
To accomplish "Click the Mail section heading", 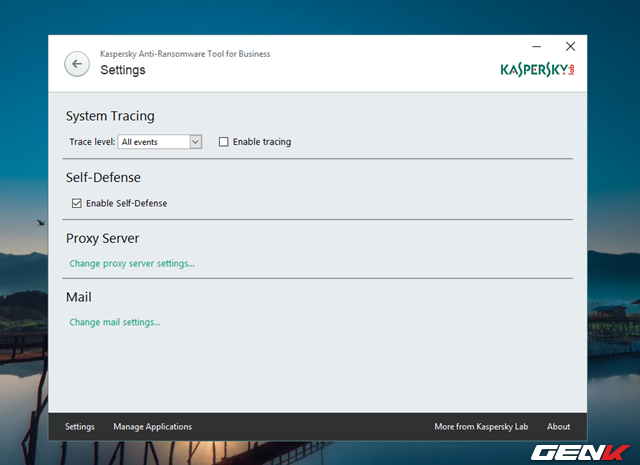I will tap(79, 297).
